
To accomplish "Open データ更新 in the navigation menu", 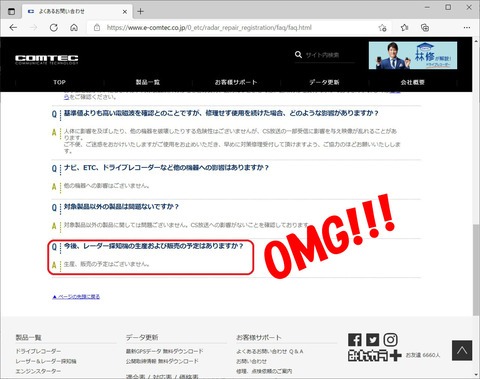I will [x=324, y=82].
